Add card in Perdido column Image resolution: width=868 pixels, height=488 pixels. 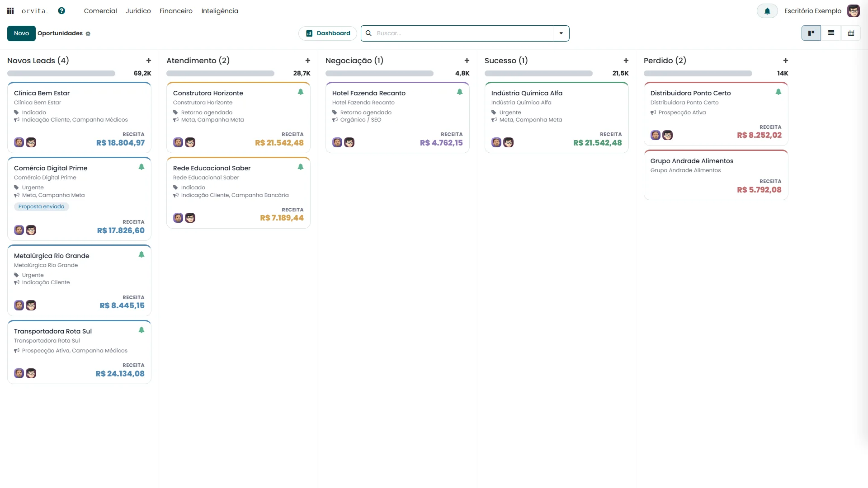point(786,61)
